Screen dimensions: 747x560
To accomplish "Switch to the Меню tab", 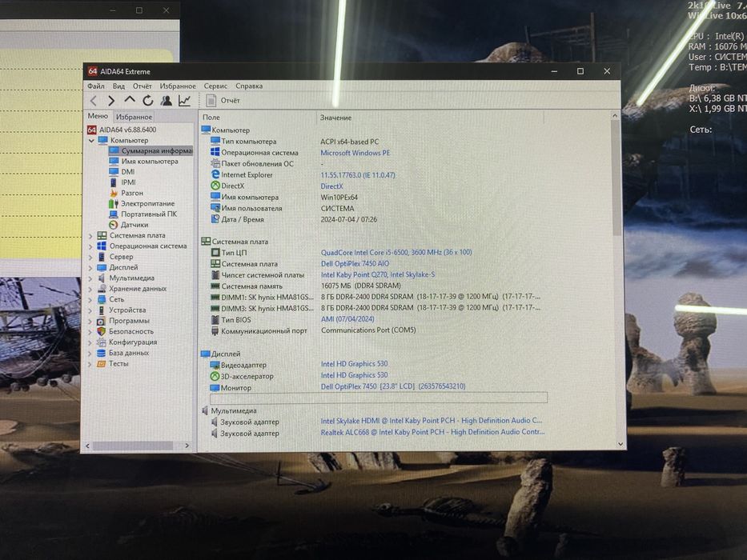I will (98, 116).
